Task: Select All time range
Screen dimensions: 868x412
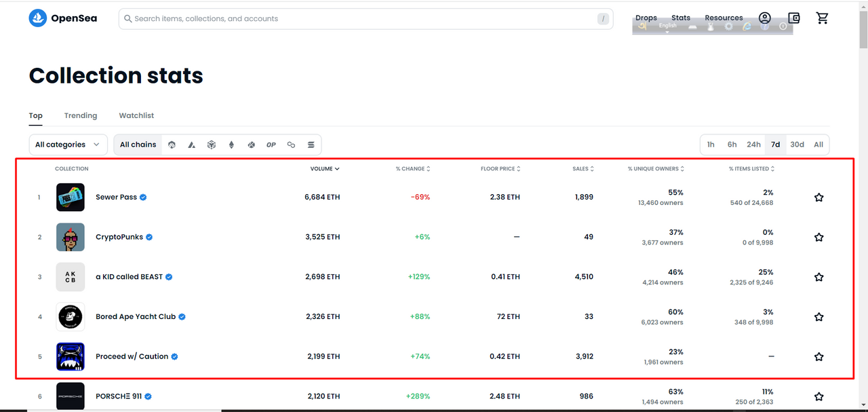Action: click(818, 145)
